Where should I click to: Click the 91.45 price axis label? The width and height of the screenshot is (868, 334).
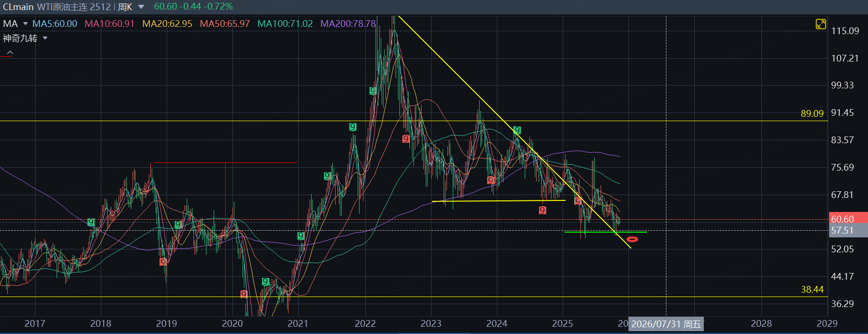point(843,112)
